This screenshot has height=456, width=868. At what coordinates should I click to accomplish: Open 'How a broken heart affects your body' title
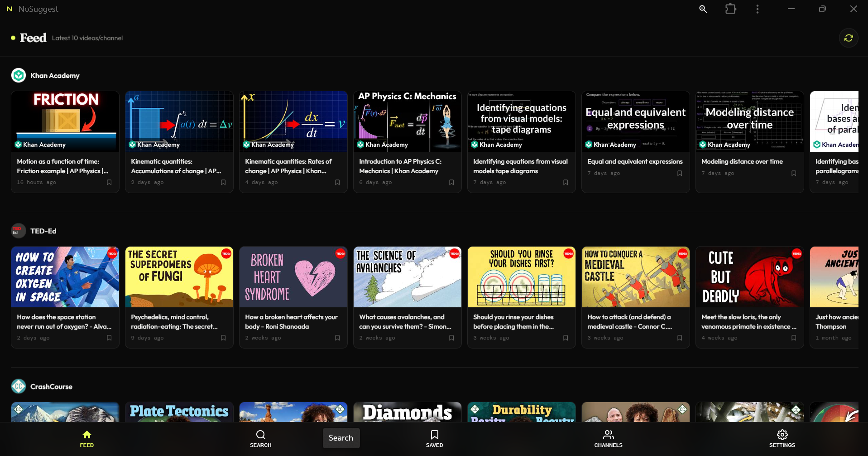[291, 322]
